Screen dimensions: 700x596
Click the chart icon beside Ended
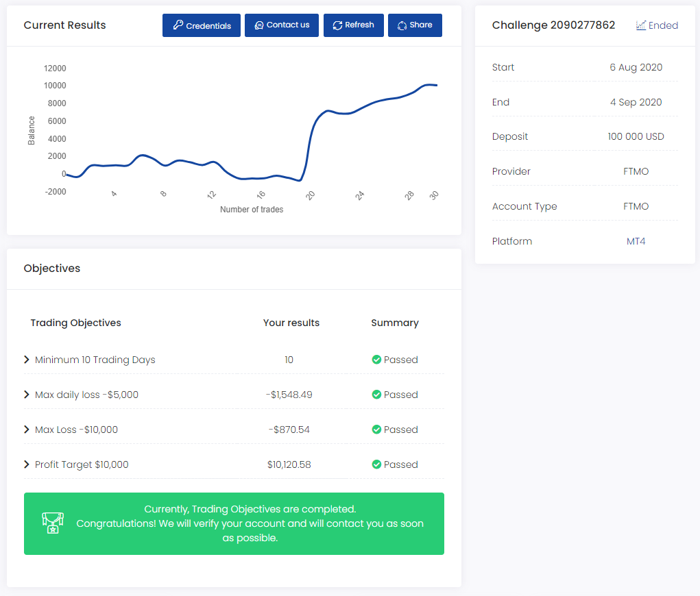click(641, 25)
